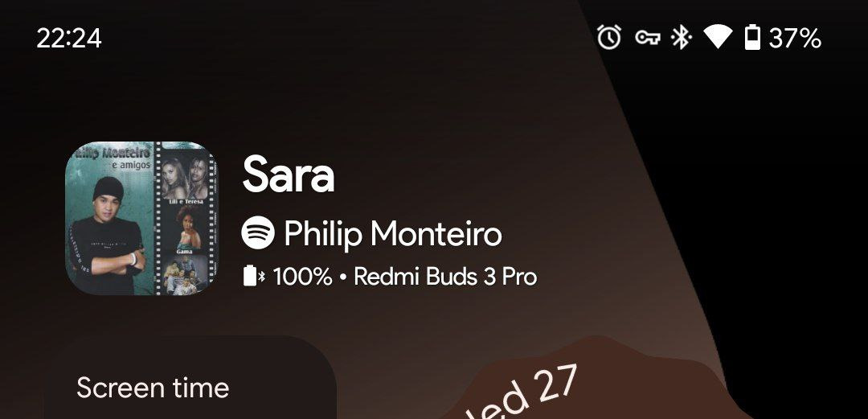The image size is (868, 419).
Task: Tap the 100% earbuds battery text
Action: [302, 277]
